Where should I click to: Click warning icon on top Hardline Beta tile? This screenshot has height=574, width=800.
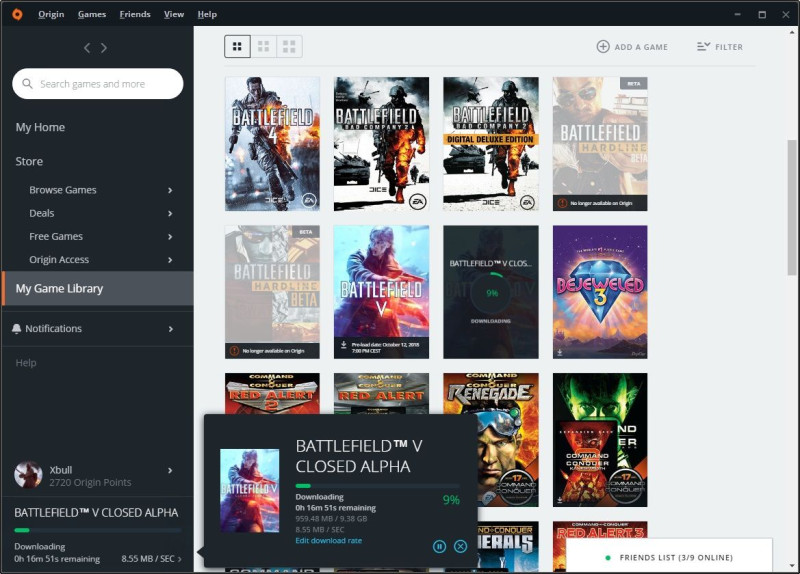tap(562, 203)
